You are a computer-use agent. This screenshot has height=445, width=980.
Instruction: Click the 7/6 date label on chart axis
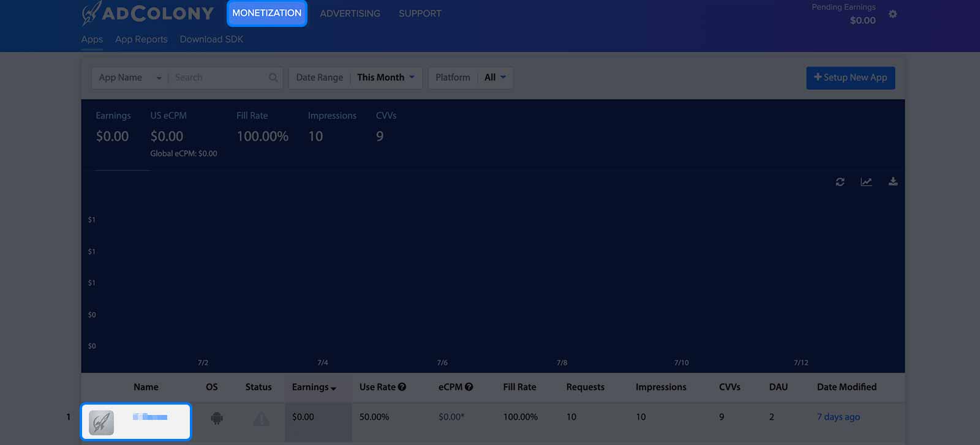pyautogui.click(x=442, y=363)
